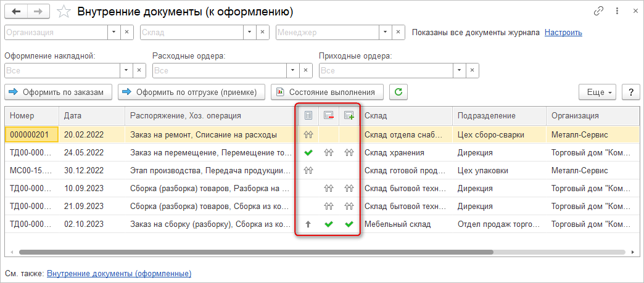Screen dimensions: 644x283
Task: Click green checkmark in 24.05.2022 row
Action: [x=308, y=152]
